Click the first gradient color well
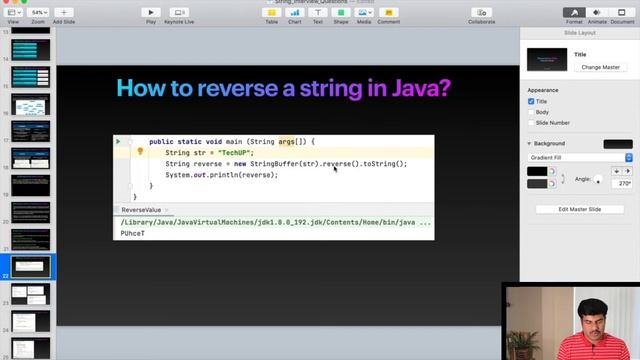 [x=537, y=171]
